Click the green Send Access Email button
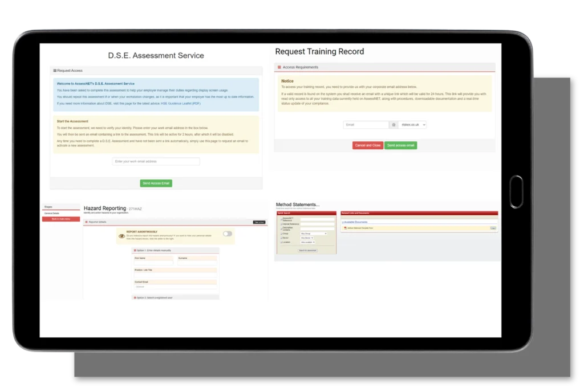Screen dimensions: 584x392 point(156,183)
